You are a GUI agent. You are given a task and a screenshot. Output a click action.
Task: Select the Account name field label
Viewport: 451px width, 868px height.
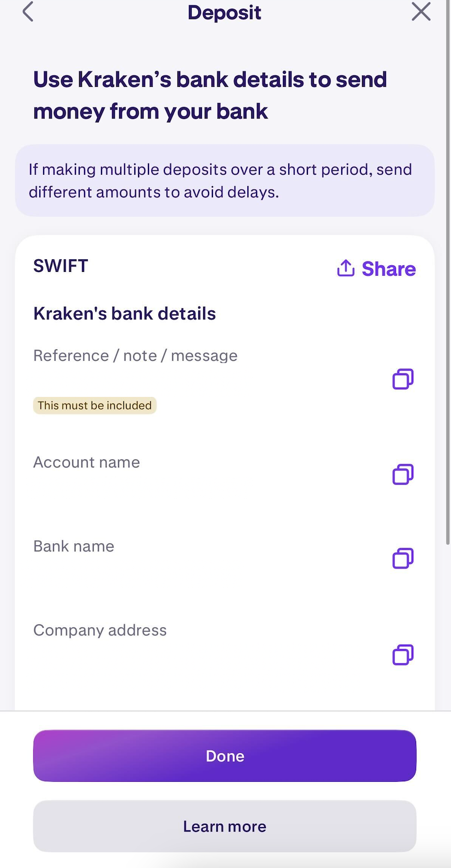click(x=87, y=462)
